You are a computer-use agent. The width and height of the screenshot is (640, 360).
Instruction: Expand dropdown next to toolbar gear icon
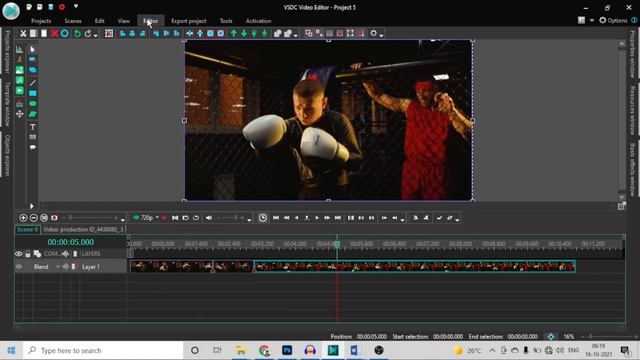click(381, 36)
